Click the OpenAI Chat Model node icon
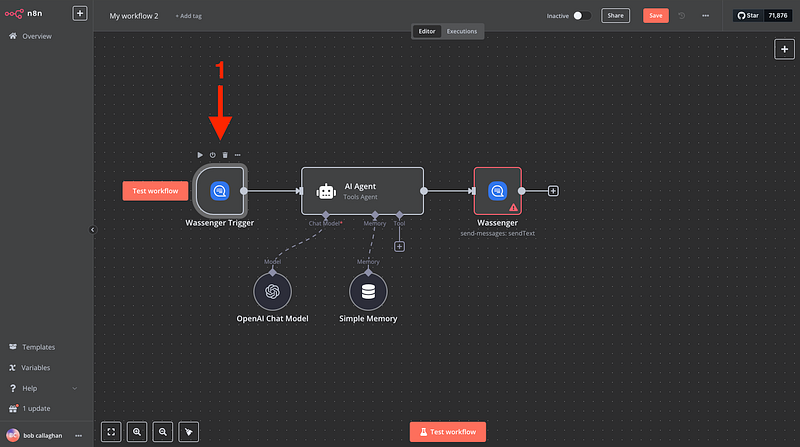 pyautogui.click(x=272, y=291)
